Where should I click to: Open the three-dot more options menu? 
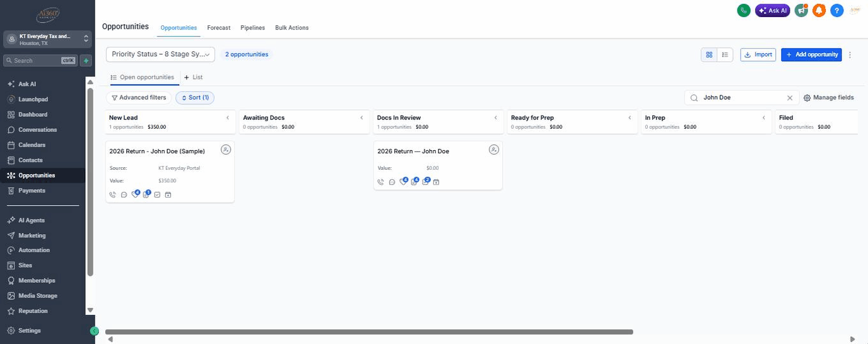(850, 55)
